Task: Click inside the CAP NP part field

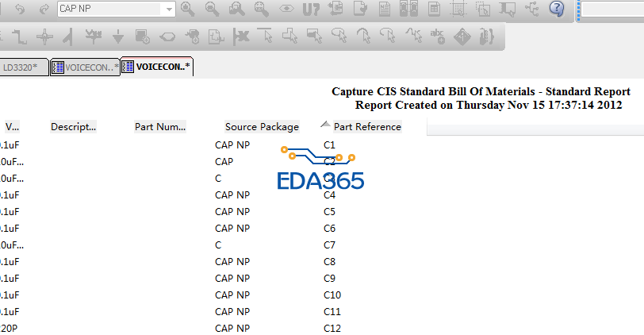Action: 109,9
